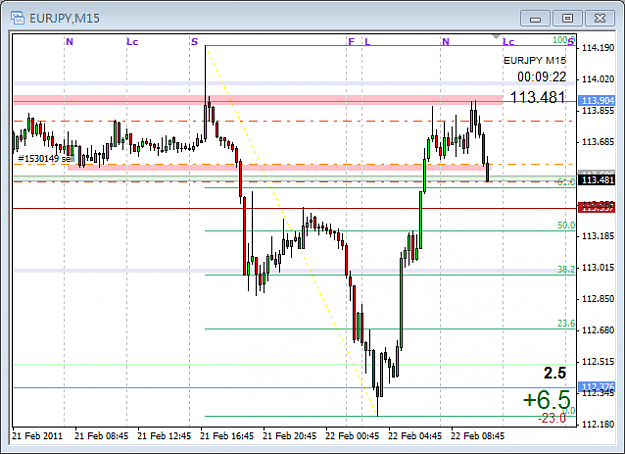Click the '21 Feb 12:45' time axis label
625x454 pixels.
(x=164, y=436)
